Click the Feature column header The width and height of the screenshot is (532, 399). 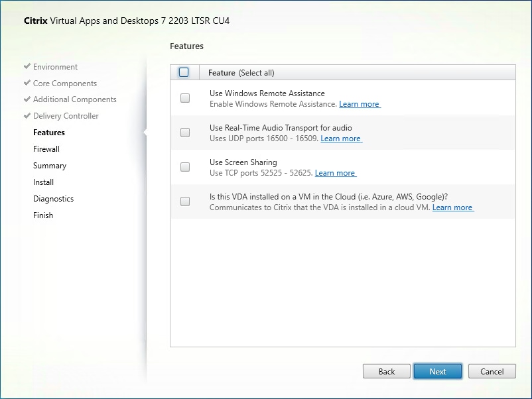tap(222, 73)
